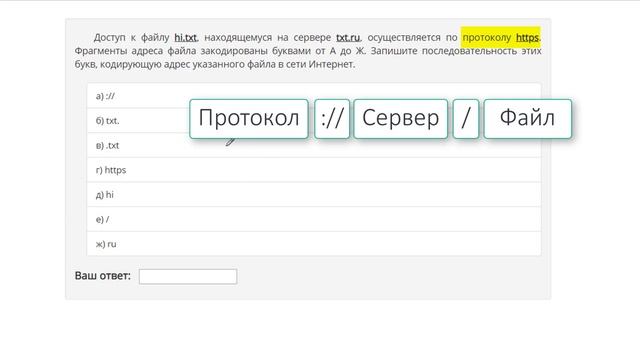The width and height of the screenshot is (640, 360).
Task: Click the highlighted word 'протоколу'
Action: [x=487, y=38]
